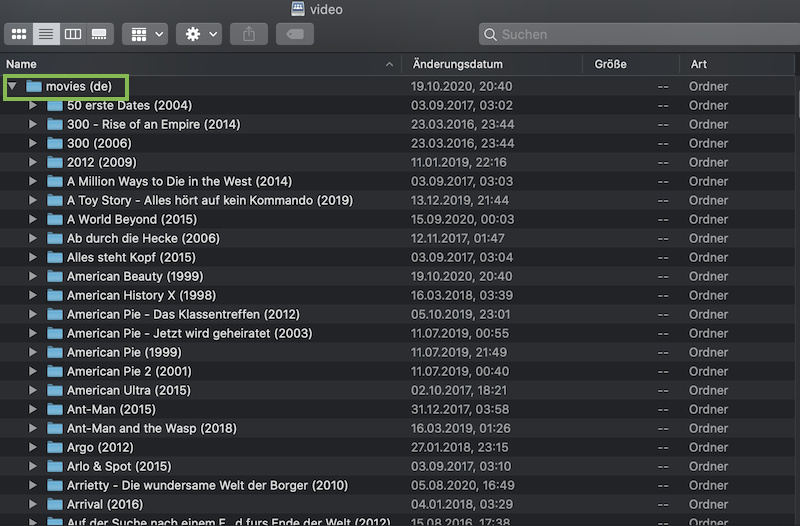Expand 300 - Rise of an Empire folder
Viewport: 800px width, 526px height.
pyautogui.click(x=33, y=124)
